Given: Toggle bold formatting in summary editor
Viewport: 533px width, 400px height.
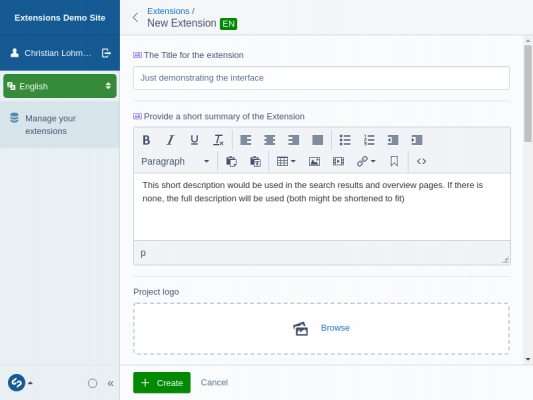Looking at the screenshot, I should pyautogui.click(x=147, y=140).
